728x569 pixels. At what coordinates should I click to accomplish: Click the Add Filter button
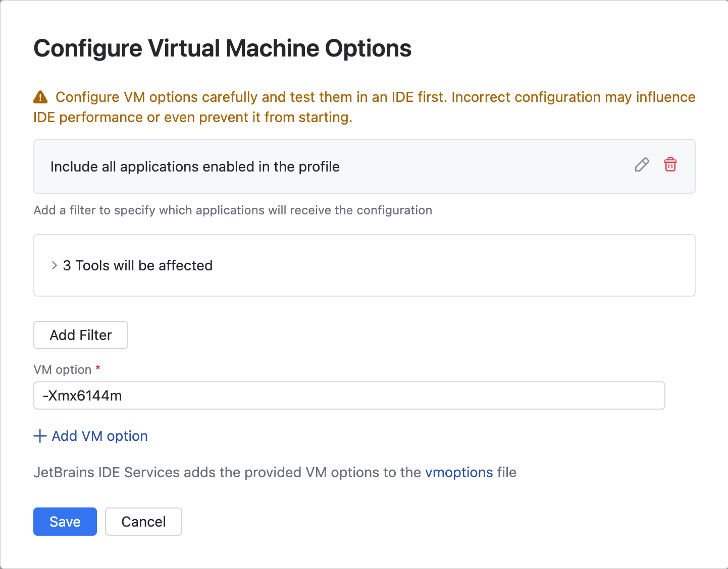coord(80,335)
